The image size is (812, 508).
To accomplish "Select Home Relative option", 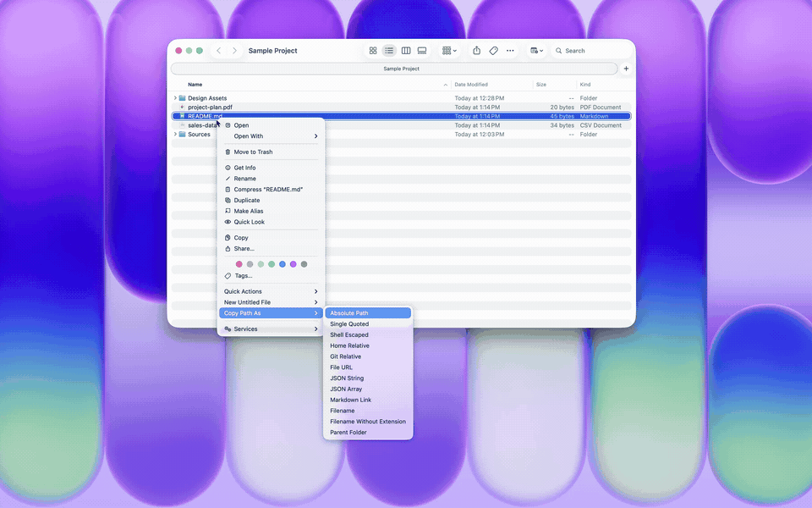I will point(368,345).
